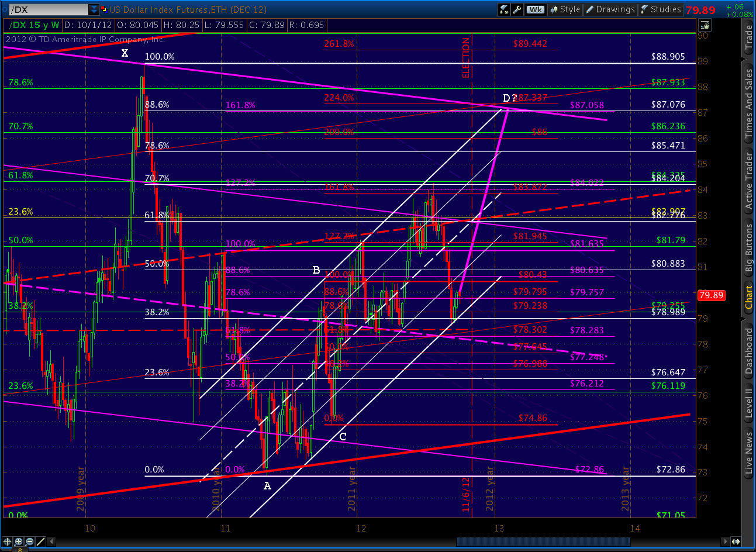Screen dimensions: 756x552
Task: Click the $87.933 green price label
Action: (668, 82)
